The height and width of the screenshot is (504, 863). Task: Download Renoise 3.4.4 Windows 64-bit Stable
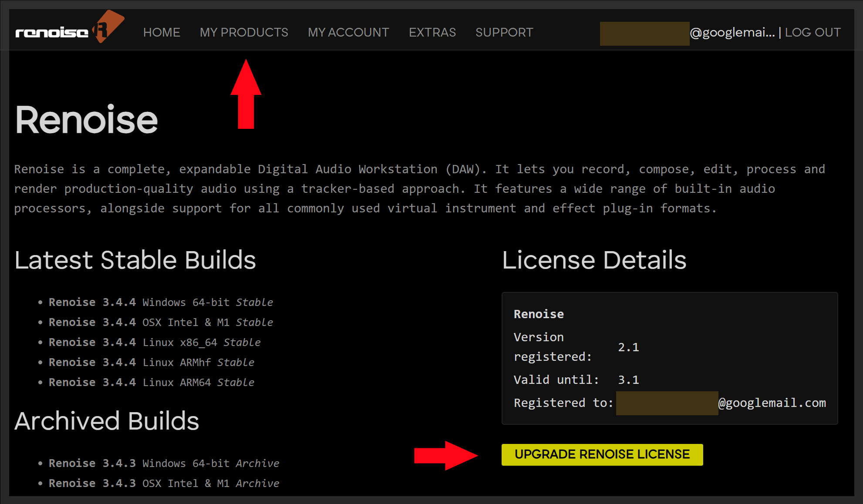click(161, 302)
